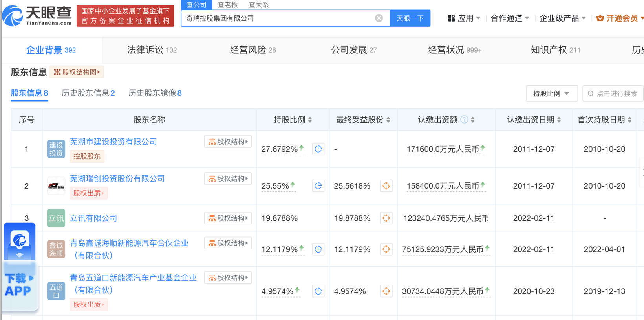Clear the search box with the X icon
This screenshot has width=644, height=320.
tap(379, 18)
